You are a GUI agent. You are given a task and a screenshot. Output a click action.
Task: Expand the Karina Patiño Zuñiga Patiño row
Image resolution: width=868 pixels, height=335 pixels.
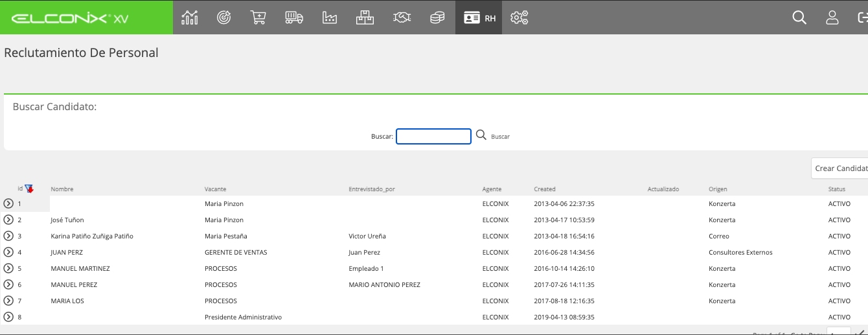pos(8,236)
